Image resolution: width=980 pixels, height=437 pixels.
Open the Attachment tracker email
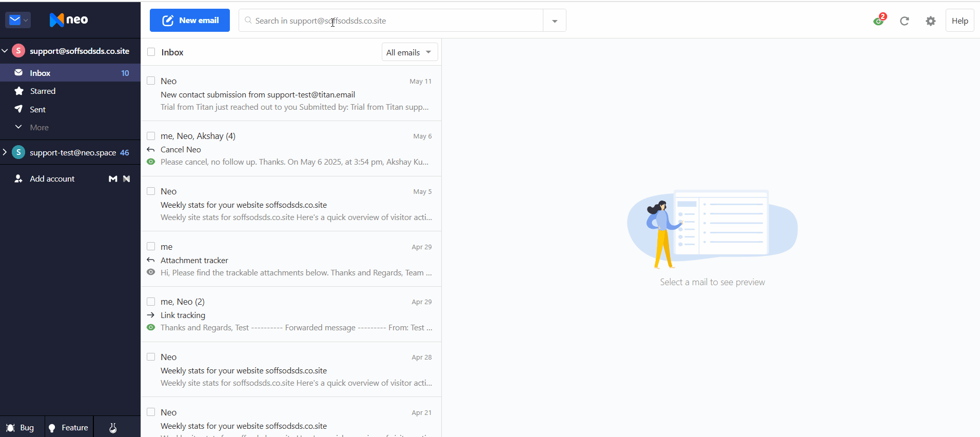291,259
